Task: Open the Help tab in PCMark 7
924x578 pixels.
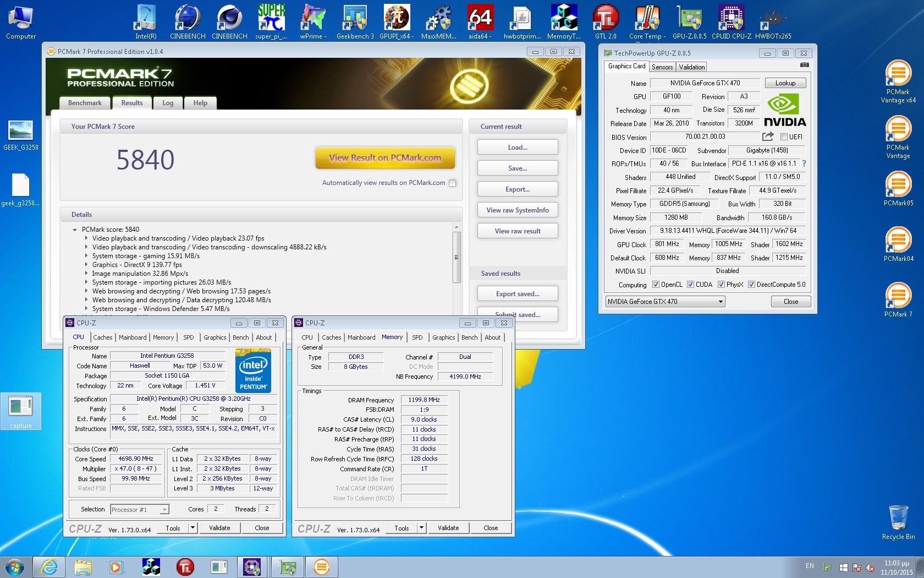Action: (201, 103)
